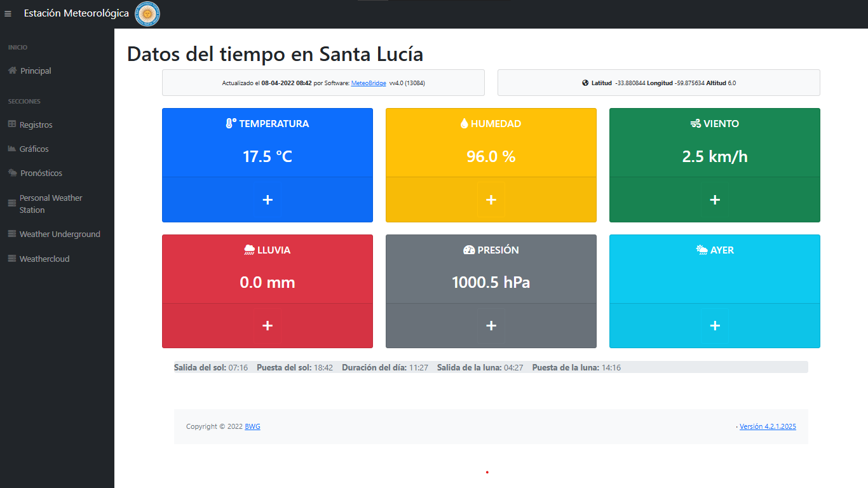Viewport: 868px width, 488px height.
Task: Expand the Humedad card with plus
Action: (491, 200)
